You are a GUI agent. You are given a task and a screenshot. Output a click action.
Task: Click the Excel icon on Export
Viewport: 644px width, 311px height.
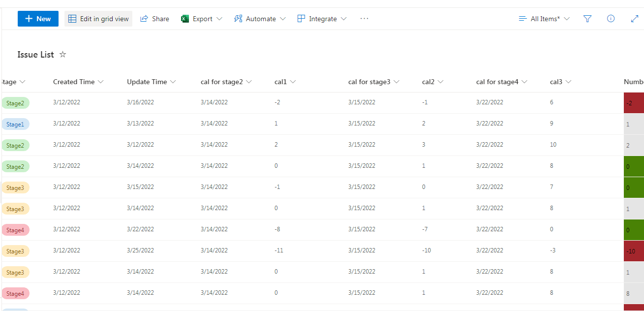[x=185, y=19]
